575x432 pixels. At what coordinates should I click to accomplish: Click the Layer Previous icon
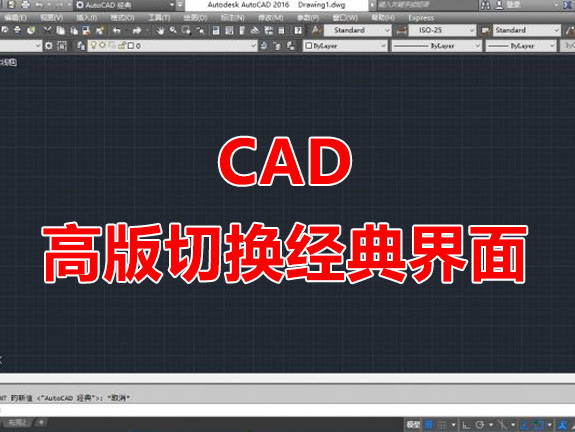pos(277,46)
